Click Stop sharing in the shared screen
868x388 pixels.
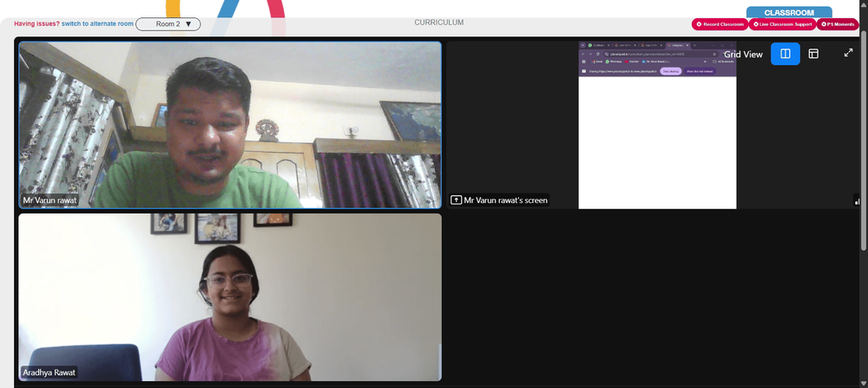click(670, 71)
